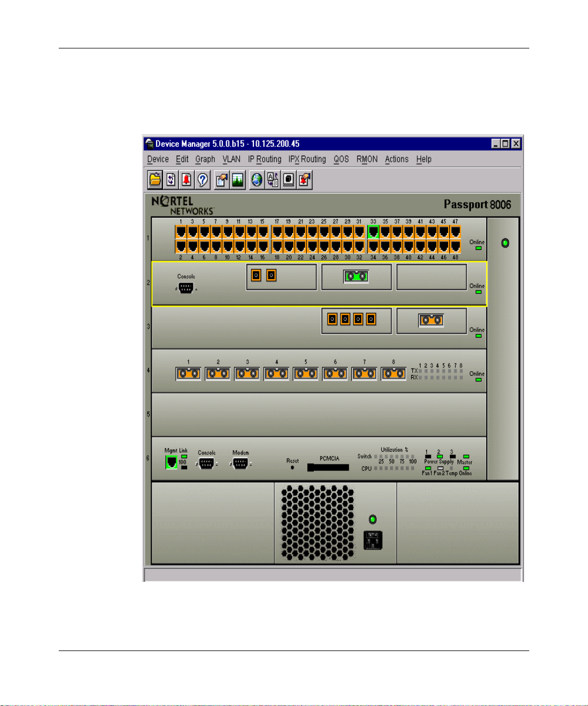Select the green fiber port in slot 2
The width and height of the screenshot is (588, 706).
356,277
